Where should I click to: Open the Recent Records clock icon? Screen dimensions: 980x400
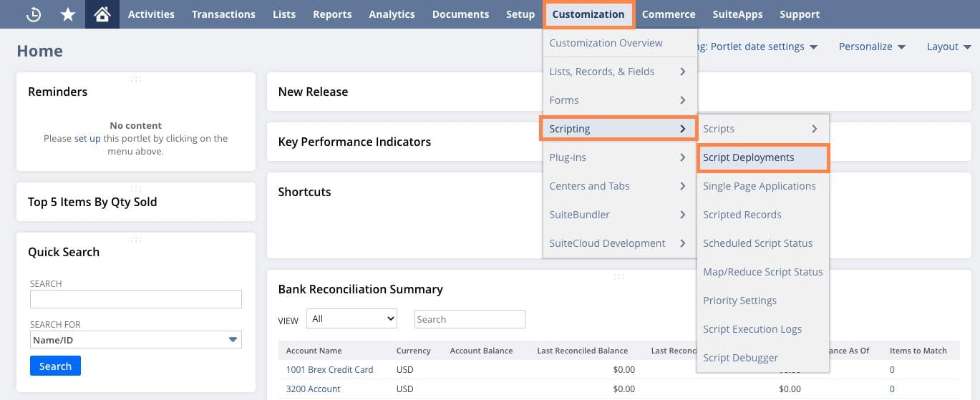coord(33,14)
